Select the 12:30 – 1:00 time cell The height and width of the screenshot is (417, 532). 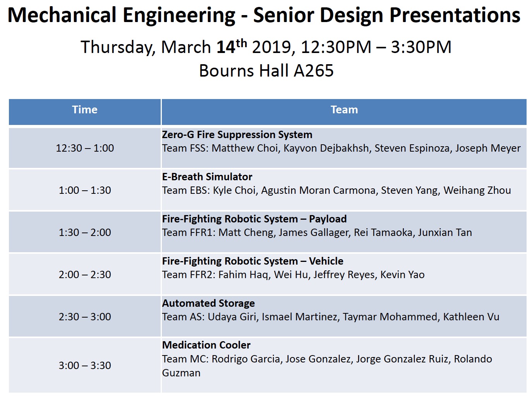coord(85,148)
